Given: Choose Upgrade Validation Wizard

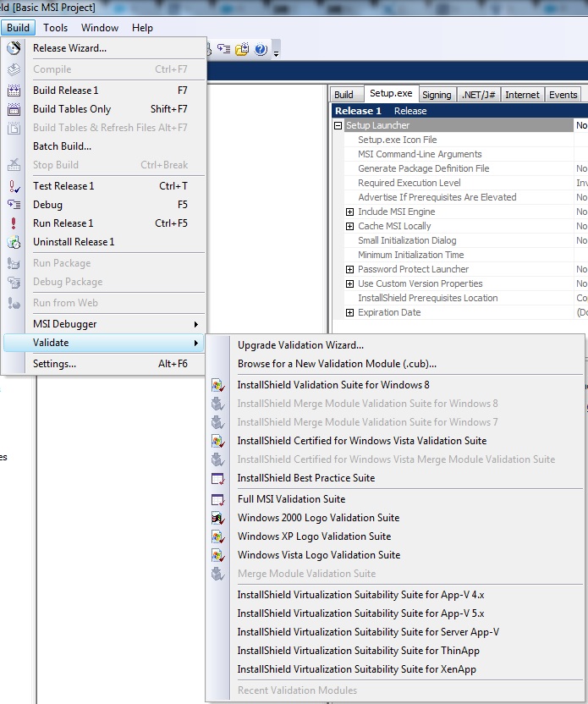Looking at the screenshot, I should [x=300, y=345].
